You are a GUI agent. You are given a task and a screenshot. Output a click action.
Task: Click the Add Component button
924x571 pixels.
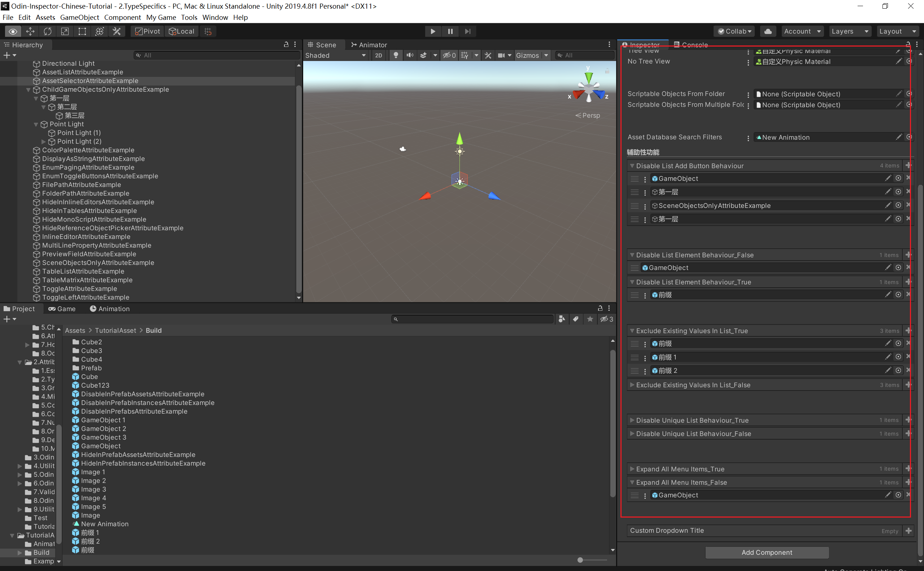[767, 553]
